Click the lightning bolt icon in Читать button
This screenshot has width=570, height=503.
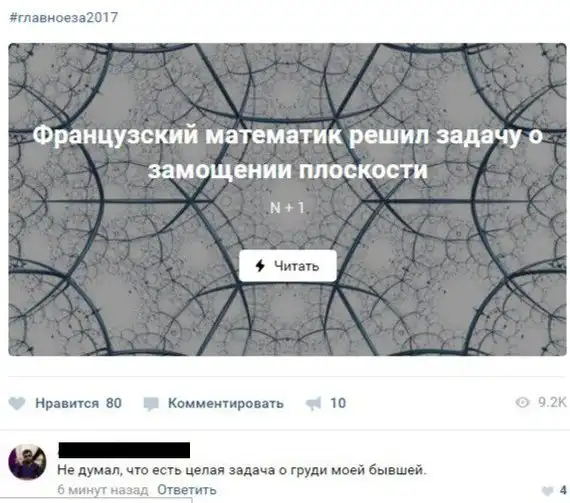pos(260,266)
